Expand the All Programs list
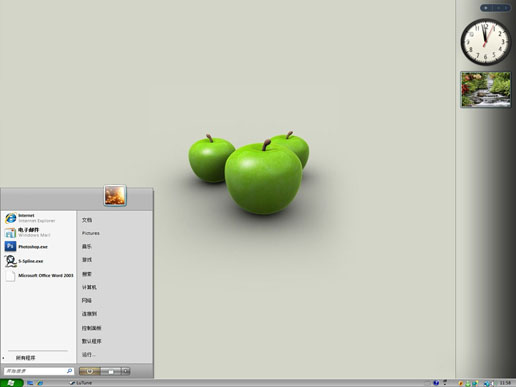The width and height of the screenshot is (516, 387). (x=25, y=358)
